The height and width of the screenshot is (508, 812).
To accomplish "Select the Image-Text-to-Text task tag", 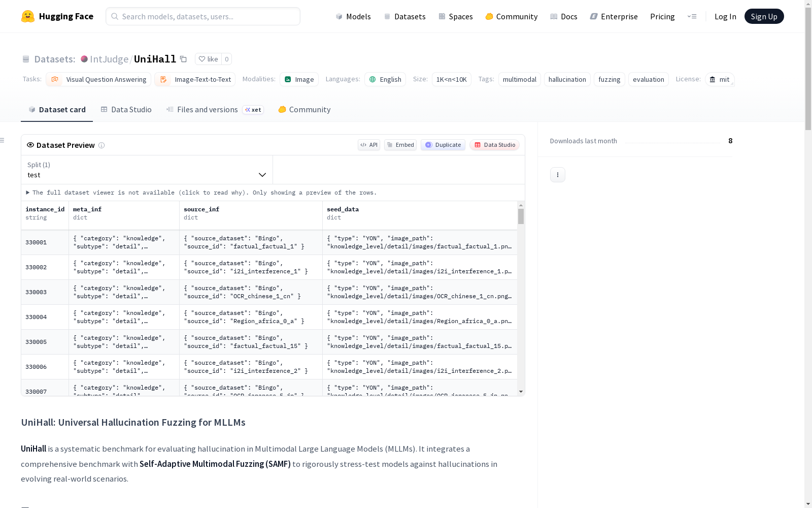I will [x=195, y=79].
